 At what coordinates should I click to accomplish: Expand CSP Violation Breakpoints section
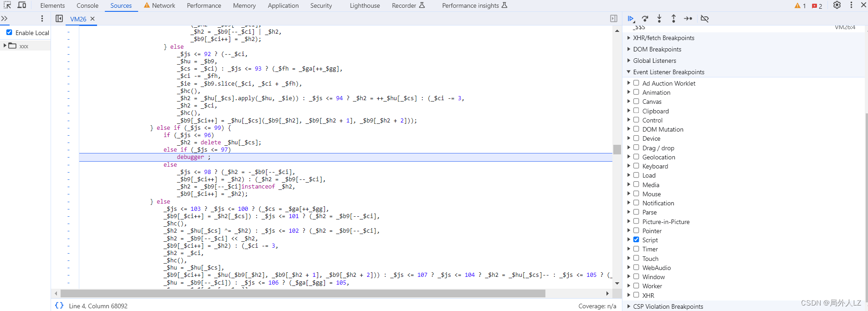629,306
